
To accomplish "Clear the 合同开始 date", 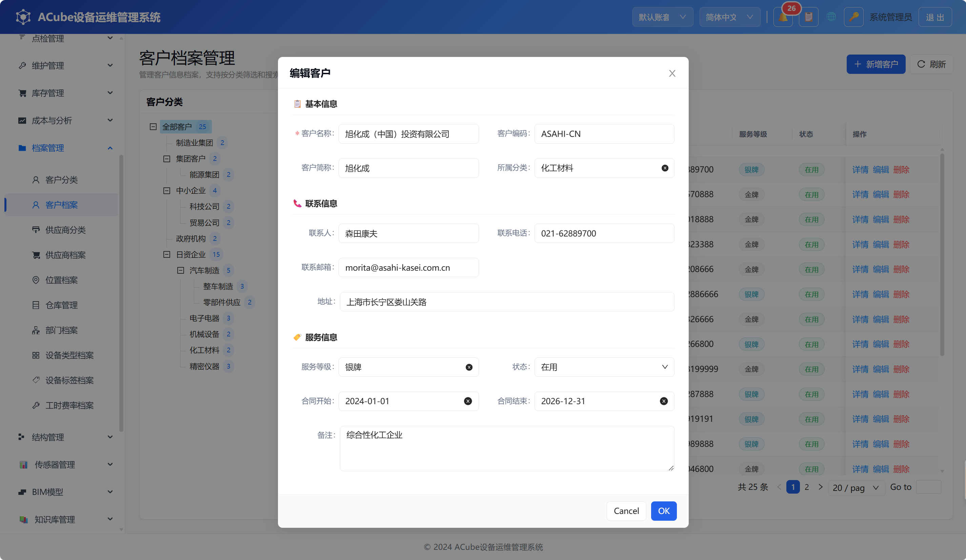I will click(x=468, y=401).
